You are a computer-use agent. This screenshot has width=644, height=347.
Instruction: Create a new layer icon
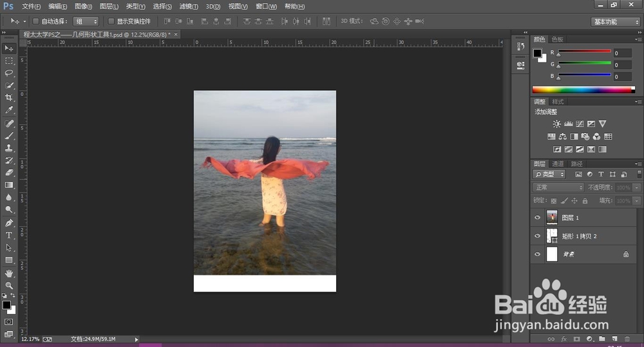(x=614, y=339)
